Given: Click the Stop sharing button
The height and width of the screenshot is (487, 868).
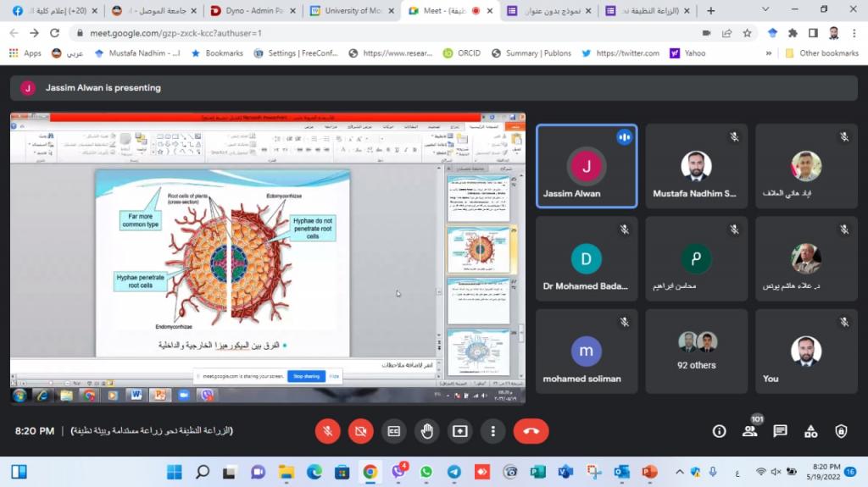Looking at the screenshot, I should tap(306, 375).
